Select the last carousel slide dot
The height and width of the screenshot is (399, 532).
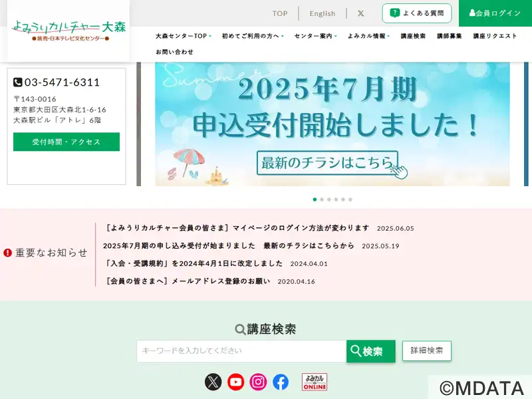click(x=350, y=199)
